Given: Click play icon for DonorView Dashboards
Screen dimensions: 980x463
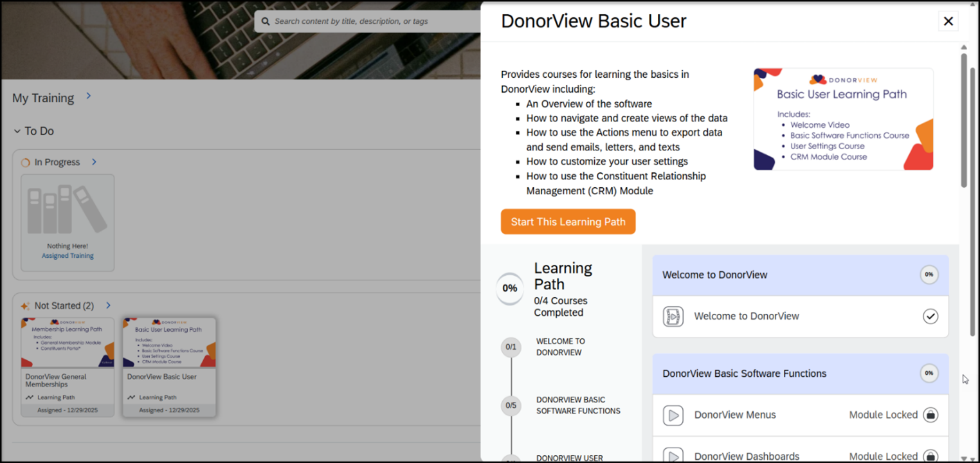Looking at the screenshot, I should 673,456.
